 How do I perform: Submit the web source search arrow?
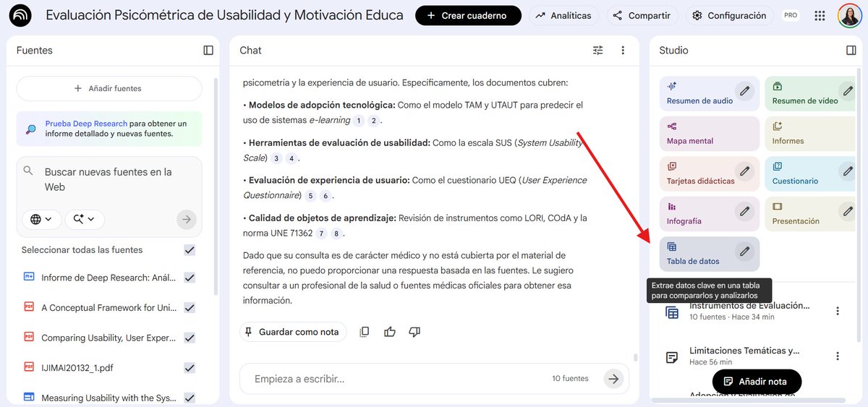[187, 219]
